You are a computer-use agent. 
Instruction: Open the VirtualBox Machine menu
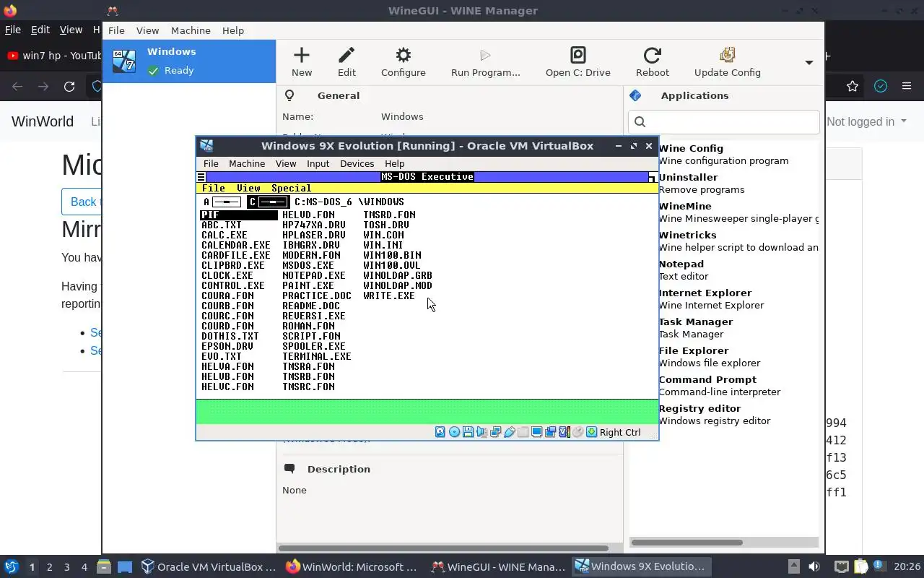(x=247, y=163)
